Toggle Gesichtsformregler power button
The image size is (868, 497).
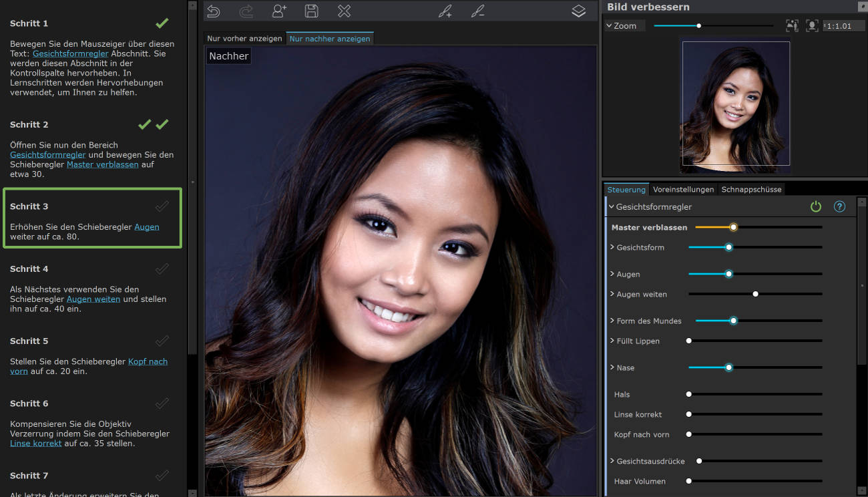tap(816, 207)
